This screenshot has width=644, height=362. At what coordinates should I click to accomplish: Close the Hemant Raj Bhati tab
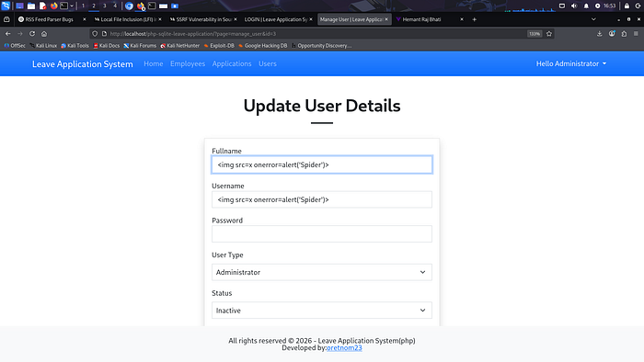[462, 19]
